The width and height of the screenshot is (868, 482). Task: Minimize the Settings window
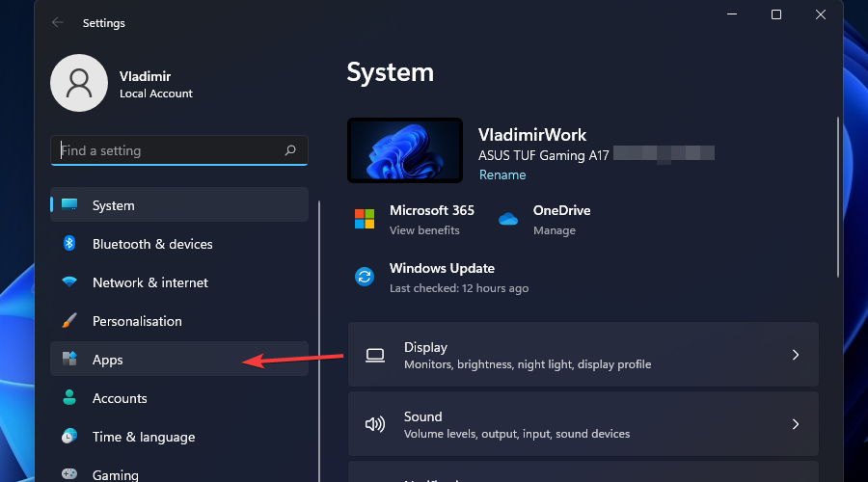pyautogui.click(x=732, y=14)
